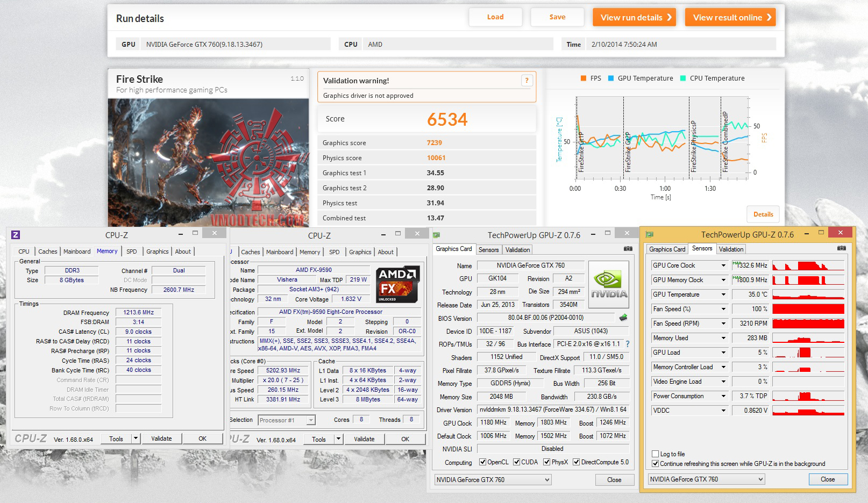
Task: Switch to Caches tab in CPU-Z memory window
Action: [47, 251]
